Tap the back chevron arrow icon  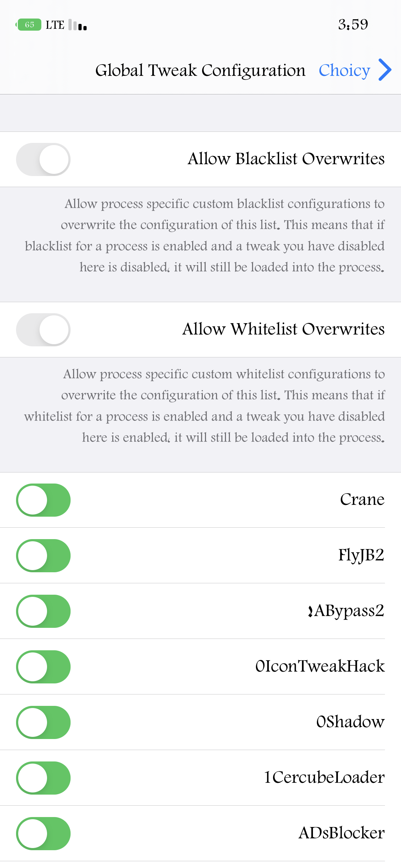[385, 70]
